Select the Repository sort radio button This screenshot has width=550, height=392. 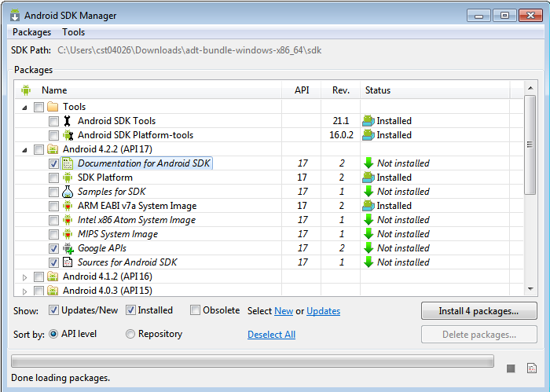[130, 334]
